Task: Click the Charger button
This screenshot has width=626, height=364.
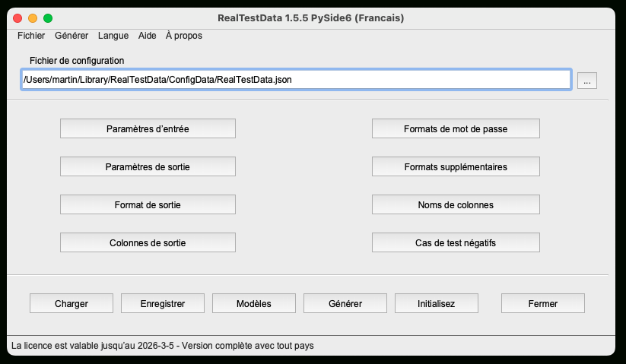Action: coord(71,303)
